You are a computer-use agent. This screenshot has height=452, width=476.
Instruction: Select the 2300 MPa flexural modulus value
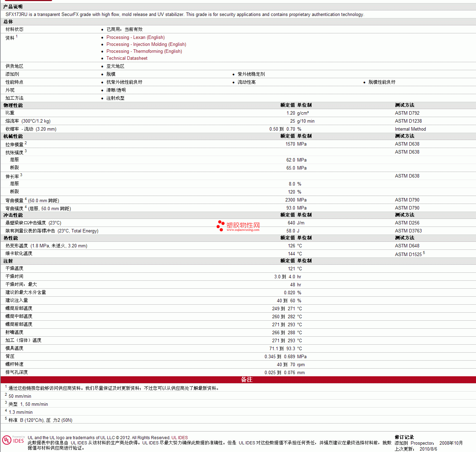296,200
